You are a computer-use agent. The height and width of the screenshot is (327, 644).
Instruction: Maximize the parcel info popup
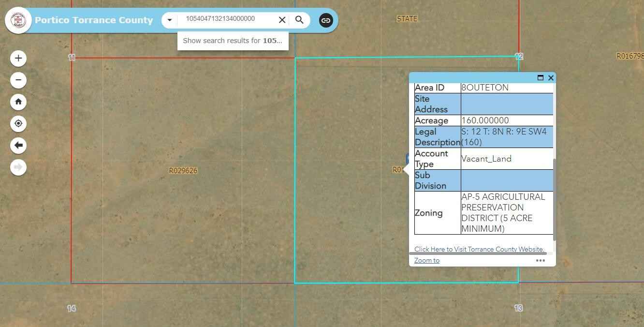coord(541,77)
